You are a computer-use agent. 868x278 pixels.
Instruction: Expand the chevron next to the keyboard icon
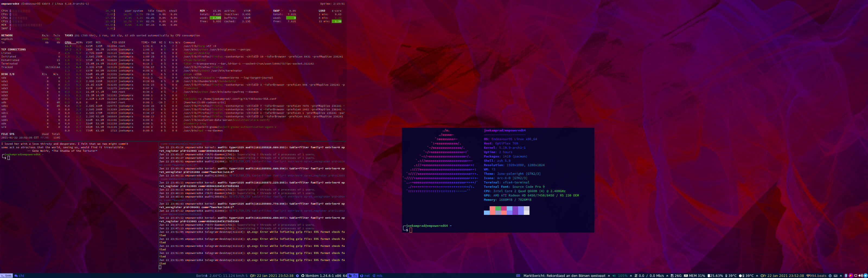[841, 276]
